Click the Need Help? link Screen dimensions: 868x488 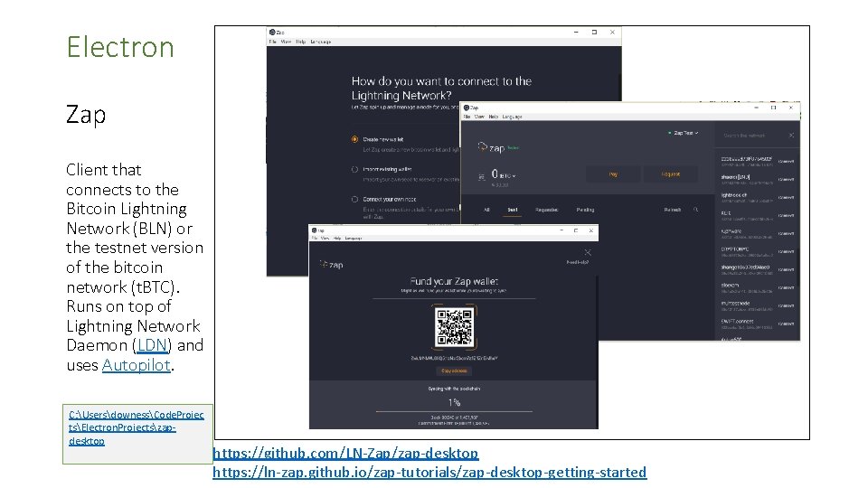click(x=578, y=262)
